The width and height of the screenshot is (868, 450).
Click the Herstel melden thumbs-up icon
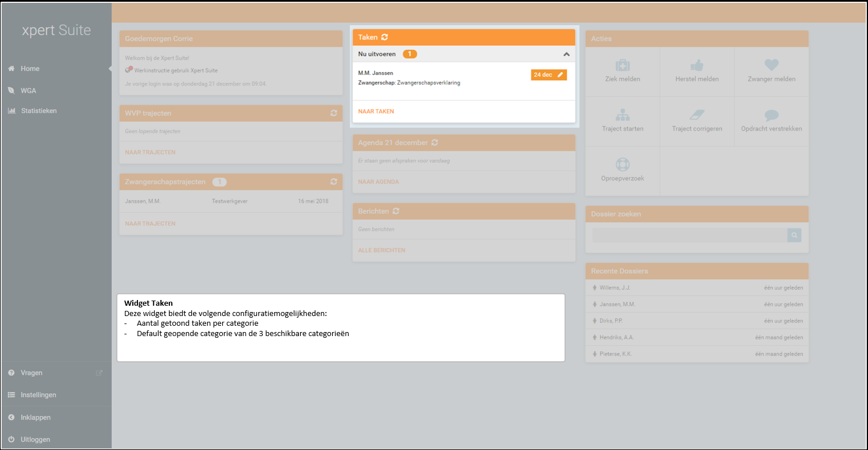(697, 65)
